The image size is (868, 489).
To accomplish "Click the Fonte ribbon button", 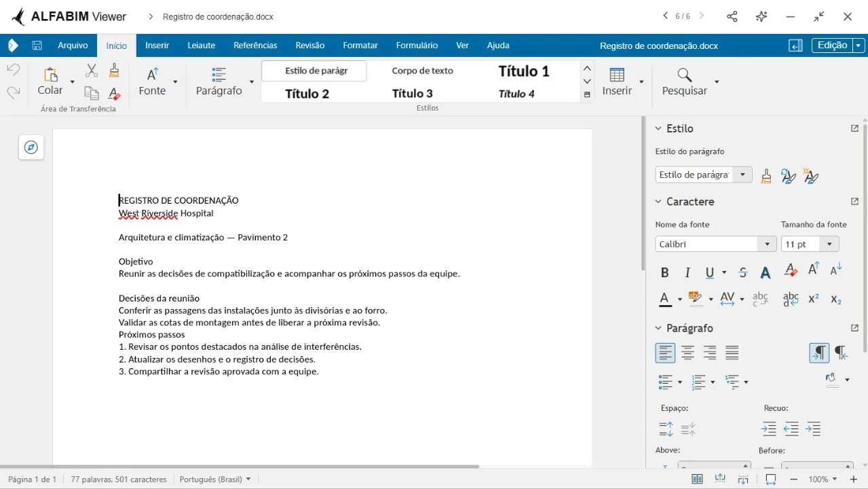I will pos(152,82).
